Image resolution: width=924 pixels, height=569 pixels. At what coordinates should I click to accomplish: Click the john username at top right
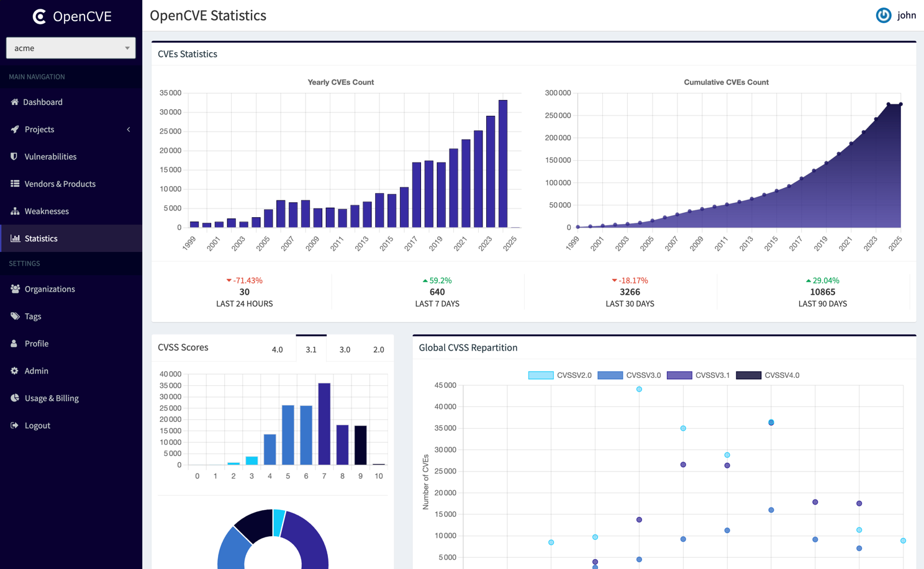point(906,16)
